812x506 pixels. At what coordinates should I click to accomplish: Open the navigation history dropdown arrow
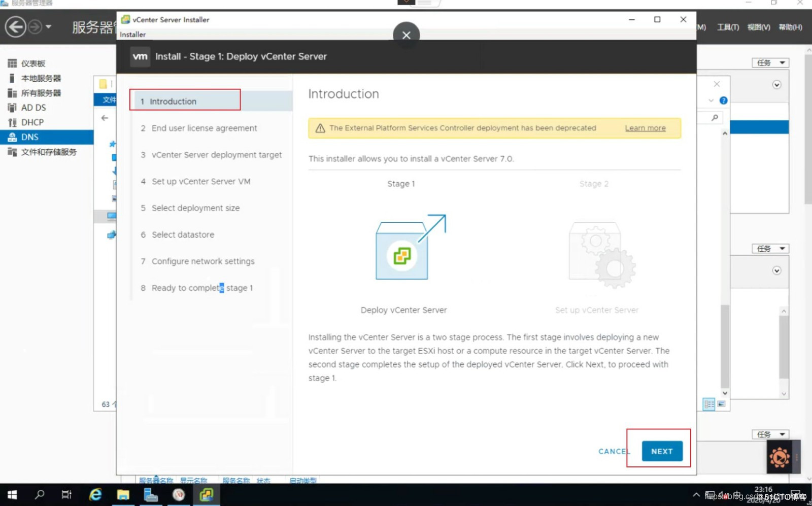click(49, 26)
